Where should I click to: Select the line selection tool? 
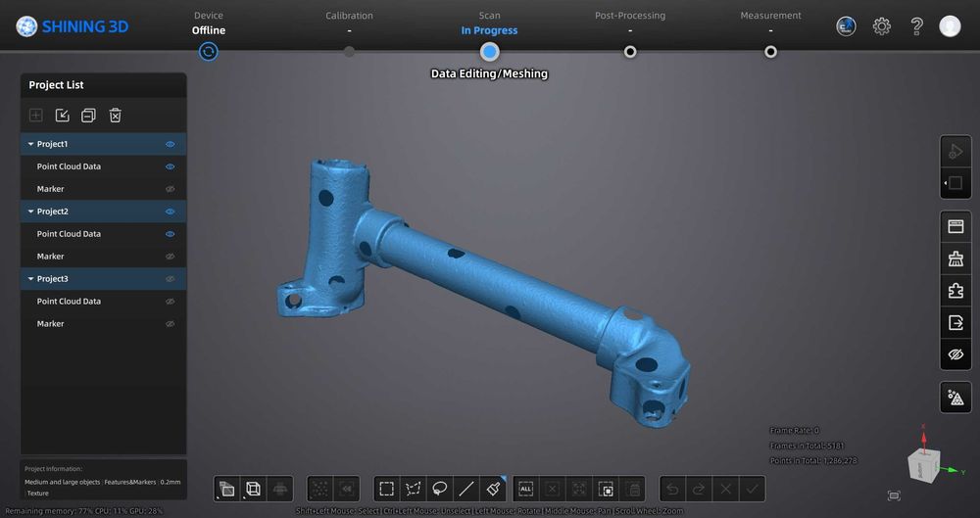pos(466,489)
